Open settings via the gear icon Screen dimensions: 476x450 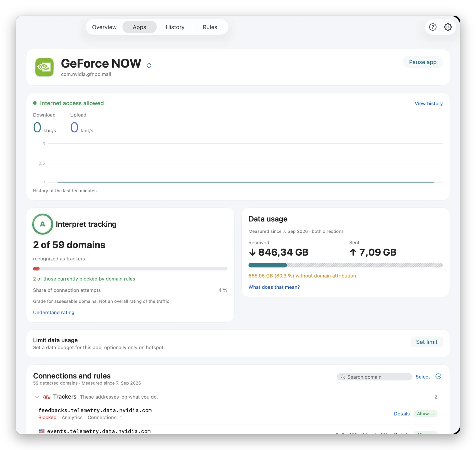click(x=448, y=27)
